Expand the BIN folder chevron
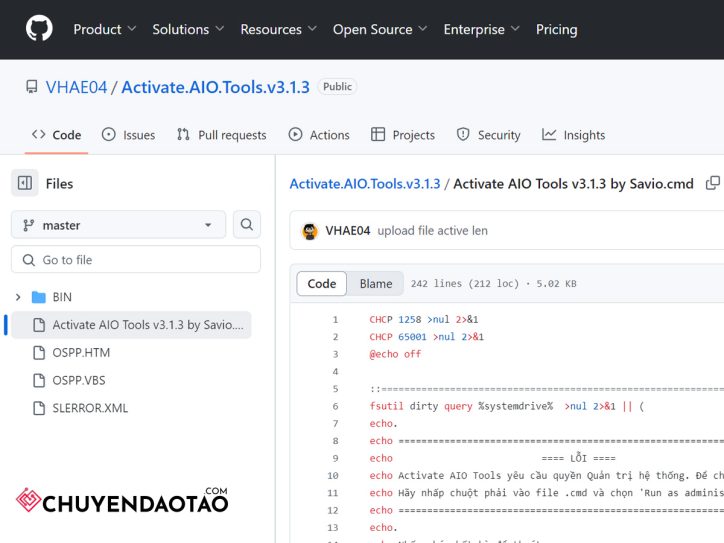This screenshot has width=724, height=543. (18, 297)
